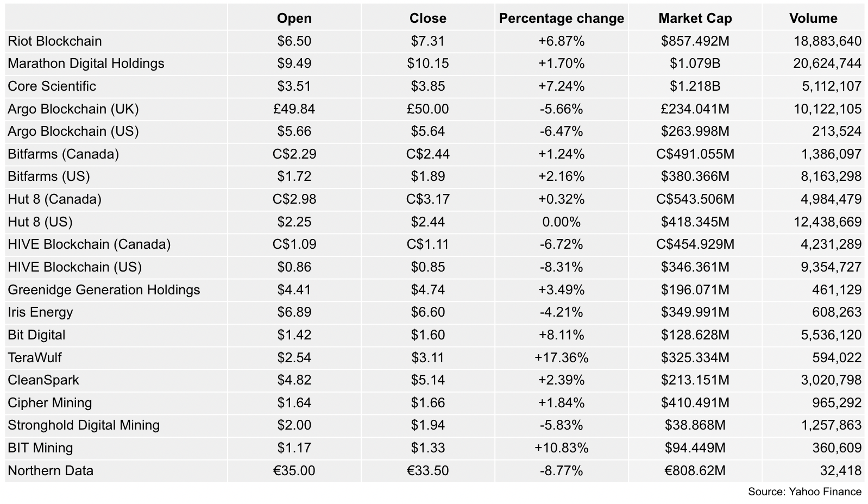This screenshot has width=868, height=504.
Task: Select Northern Data open price €35.00
Action: click(294, 470)
